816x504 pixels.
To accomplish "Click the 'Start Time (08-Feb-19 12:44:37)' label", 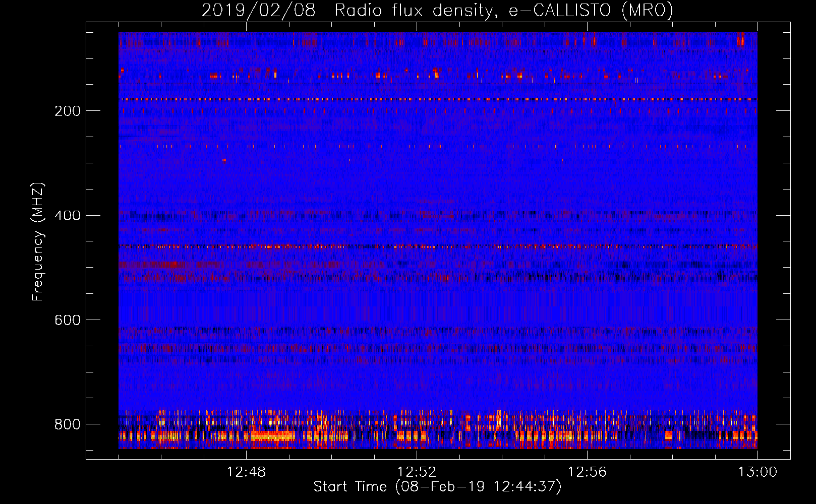I will [437, 487].
